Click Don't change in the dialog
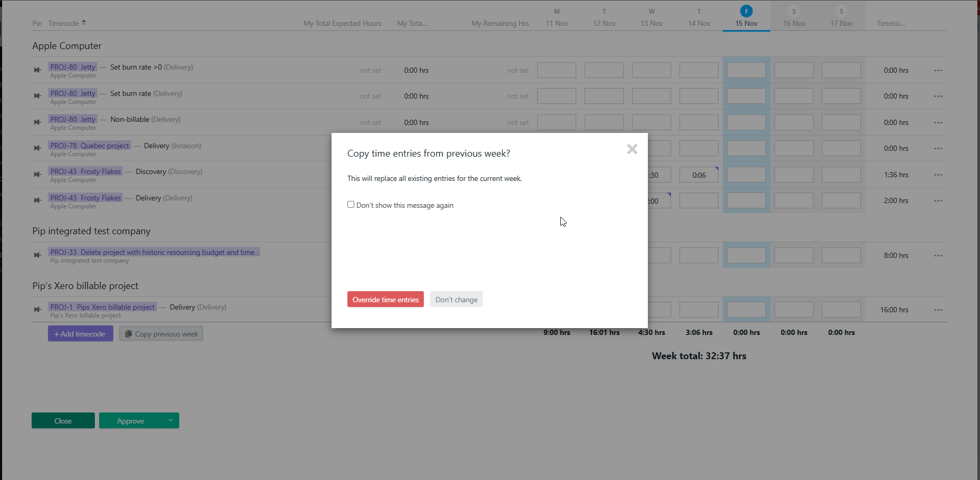 [456, 299]
